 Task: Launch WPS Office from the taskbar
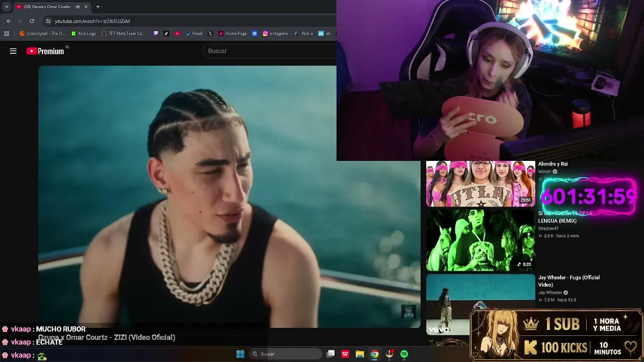tap(345, 354)
